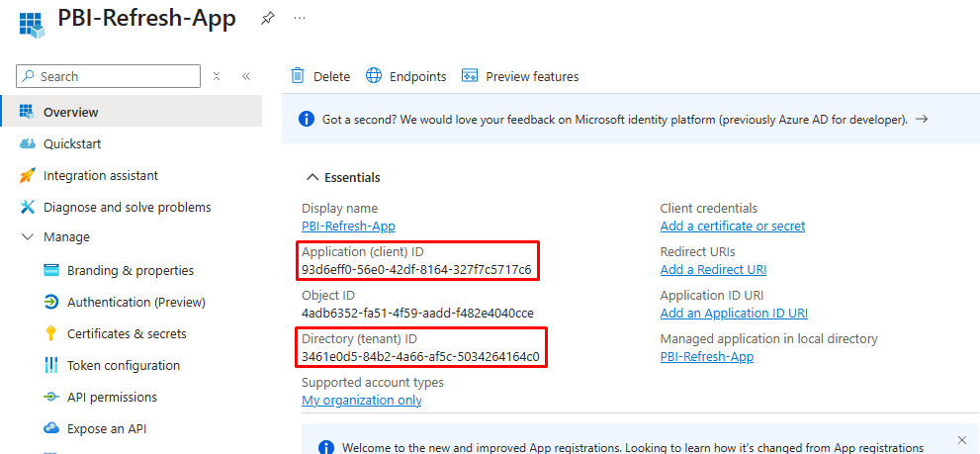
Task: Pin the PBI-Refresh-App page
Action: pos(268,18)
